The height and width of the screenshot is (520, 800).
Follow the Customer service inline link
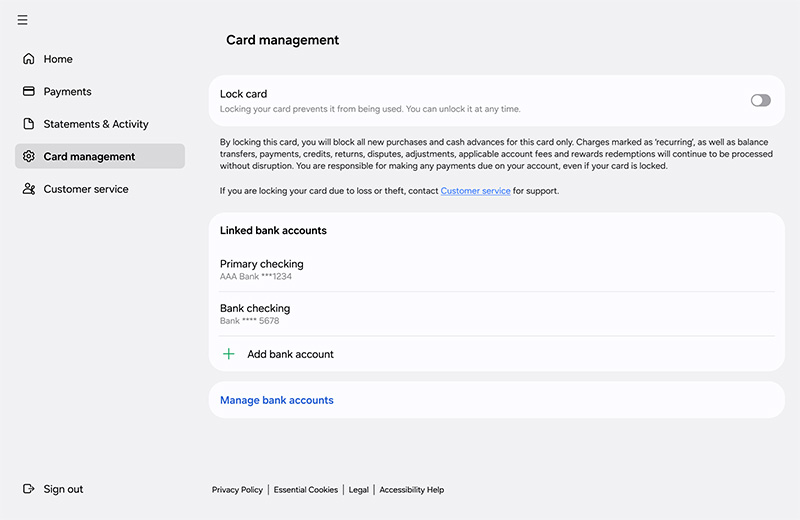(x=475, y=191)
